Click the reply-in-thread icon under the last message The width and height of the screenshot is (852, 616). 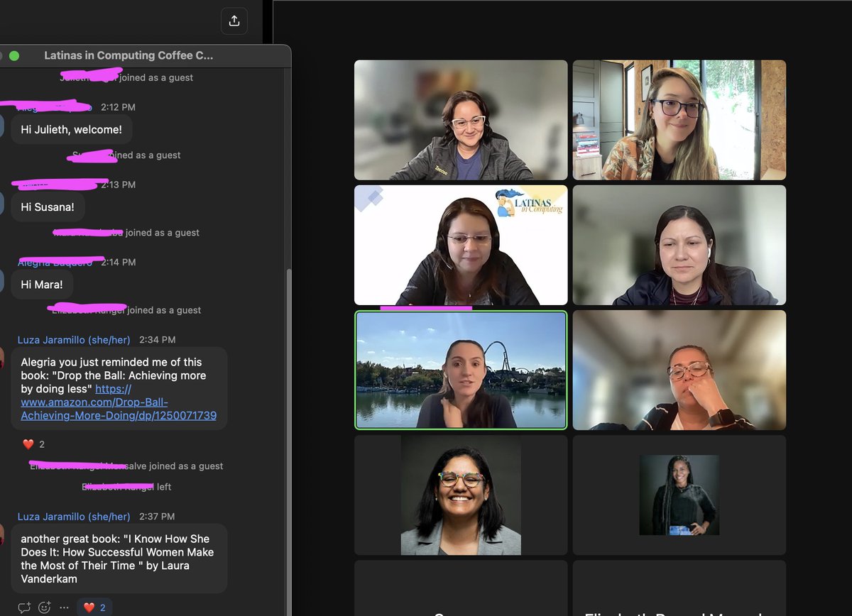click(x=24, y=607)
